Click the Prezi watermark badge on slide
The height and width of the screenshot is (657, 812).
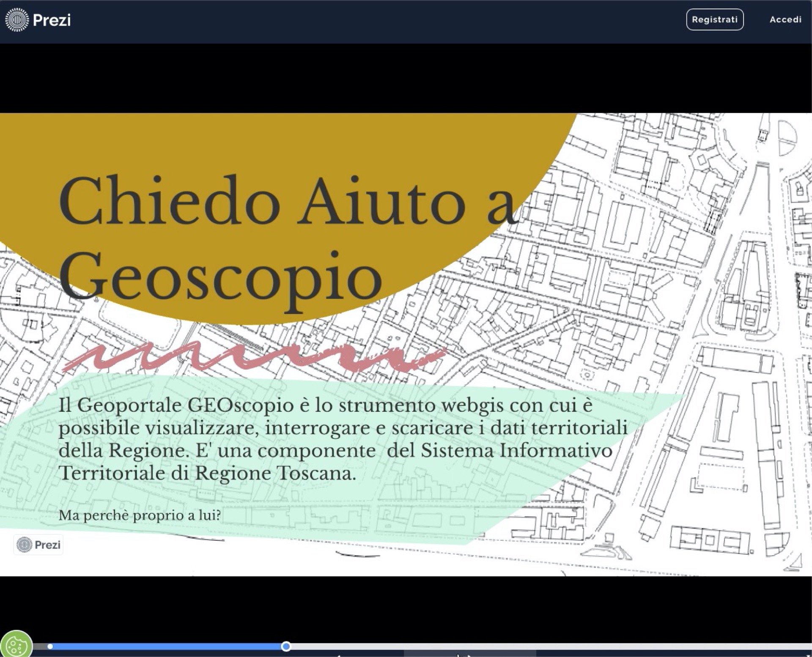click(38, 545)
